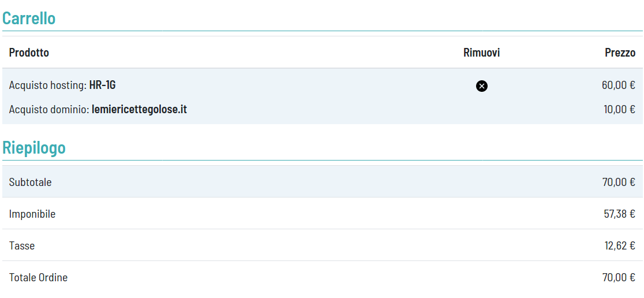Click the Carrello heading

[x=29, y=18]
